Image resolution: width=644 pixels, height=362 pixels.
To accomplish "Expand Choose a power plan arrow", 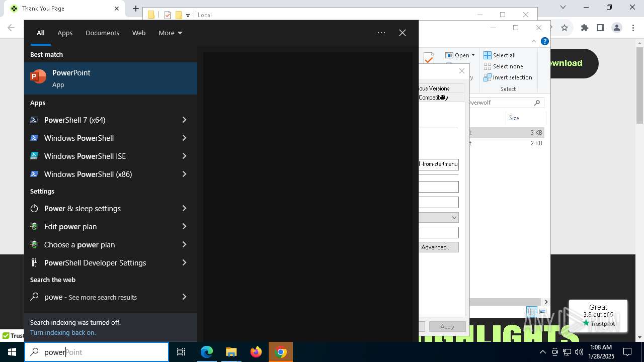I will click(184, 244).
